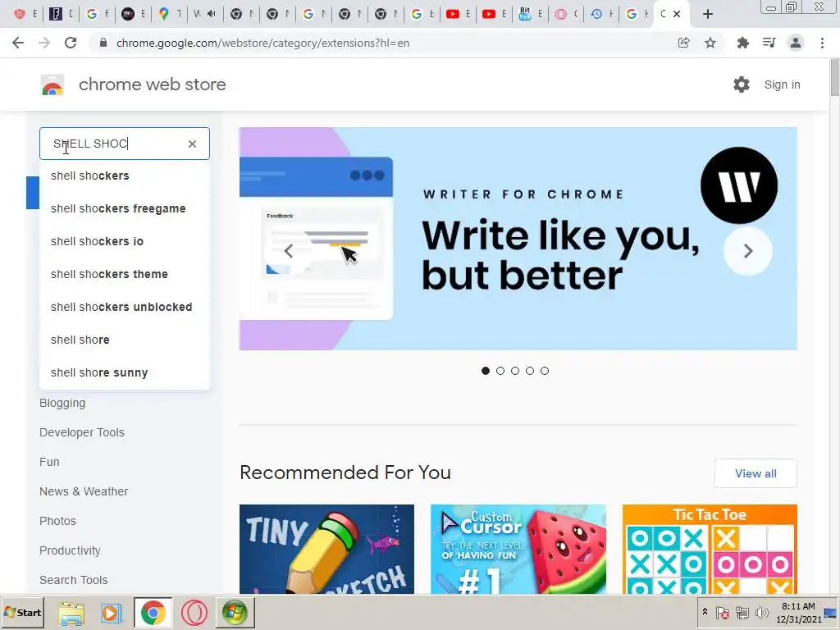View site info via the padlock icon
840x630 pixels.
[103, 43]
